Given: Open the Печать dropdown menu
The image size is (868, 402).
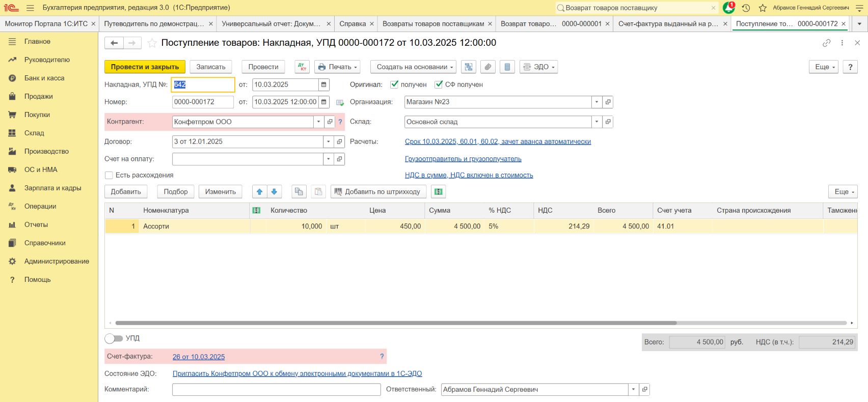Looking at the screenshot, I should pos(337,67).
